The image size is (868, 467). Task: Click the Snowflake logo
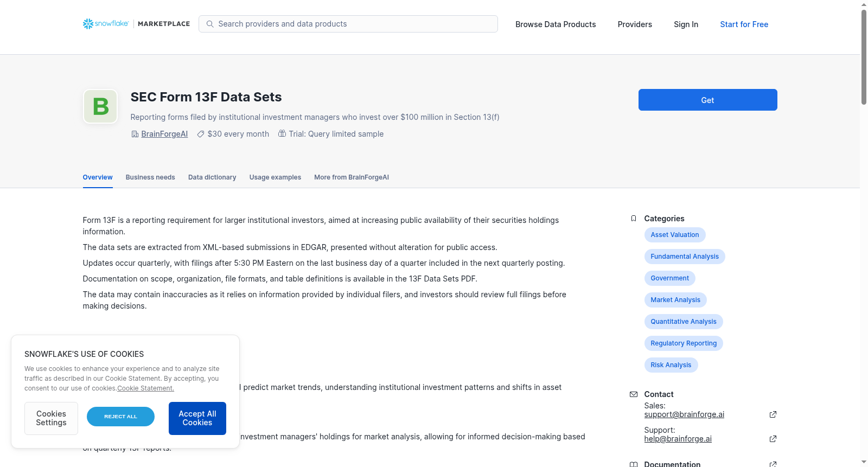106,24
